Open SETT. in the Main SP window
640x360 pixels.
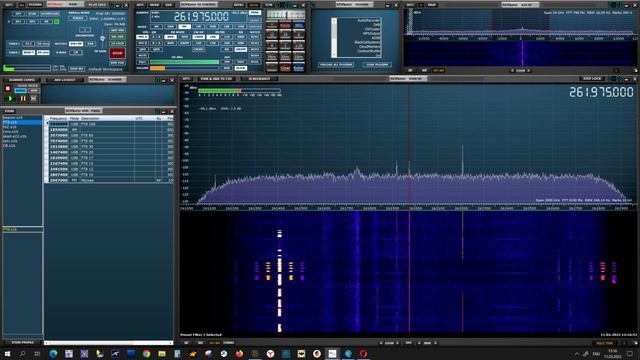coord(187,79)
